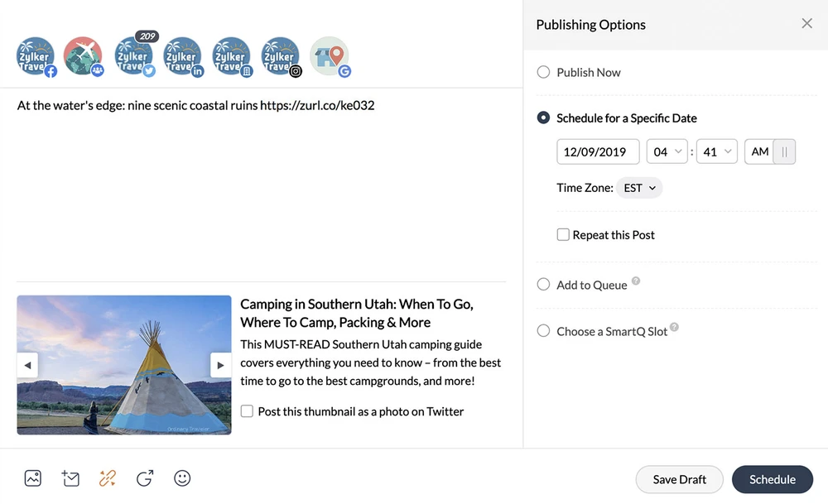Select the Twitter Zylker Travel account avatar
828x504 pixels.
(x=134, y=57)
